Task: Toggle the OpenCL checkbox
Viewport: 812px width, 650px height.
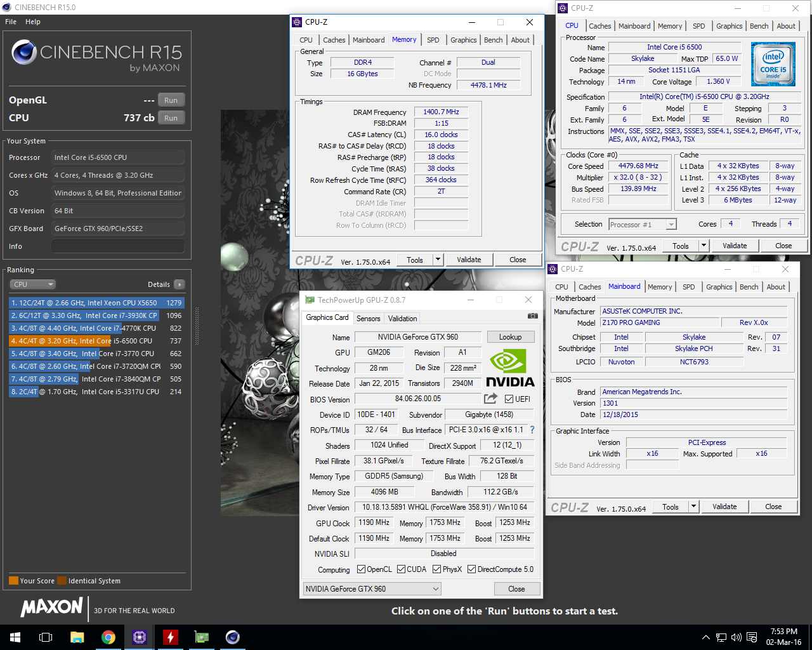Action: click(361, 569)
